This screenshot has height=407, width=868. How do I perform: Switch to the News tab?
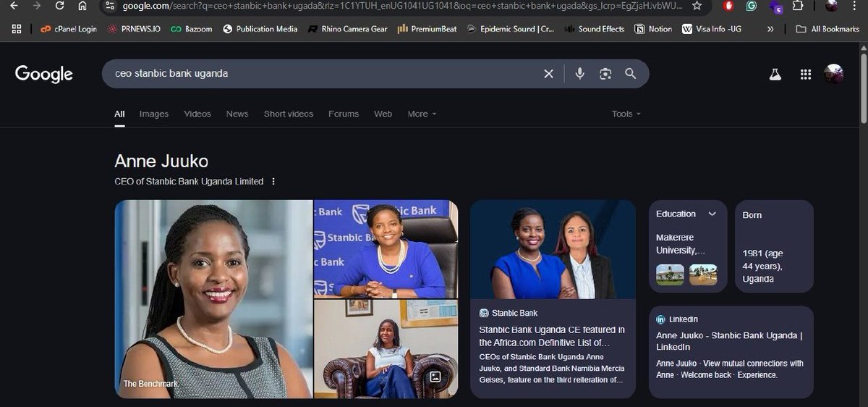pyautogui.click(x=237, y=114)
